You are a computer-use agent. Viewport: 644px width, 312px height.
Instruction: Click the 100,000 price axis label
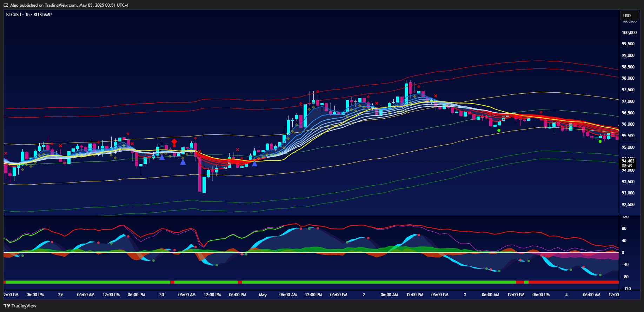629,33
